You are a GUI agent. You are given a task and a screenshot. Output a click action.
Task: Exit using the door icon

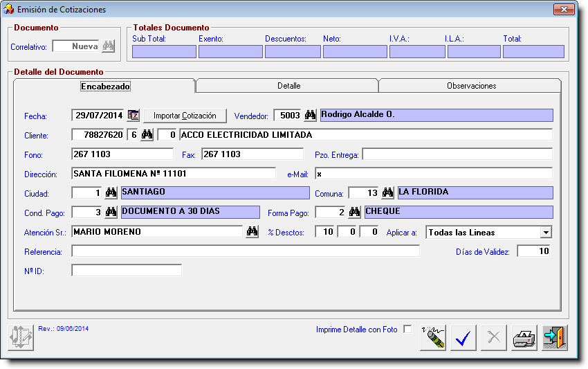coord(555,338)
